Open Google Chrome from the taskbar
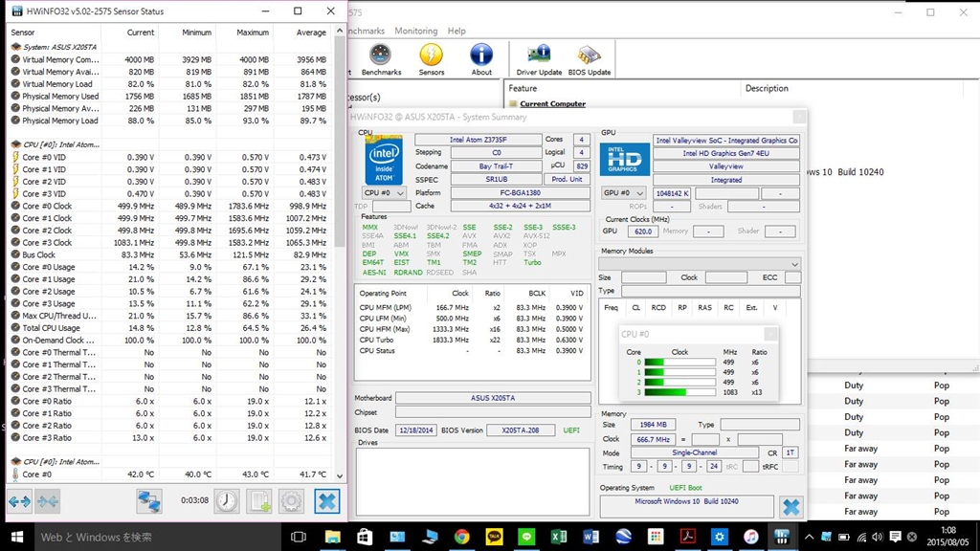Screen dimensions: 980x551 click(x=462, y=537)
